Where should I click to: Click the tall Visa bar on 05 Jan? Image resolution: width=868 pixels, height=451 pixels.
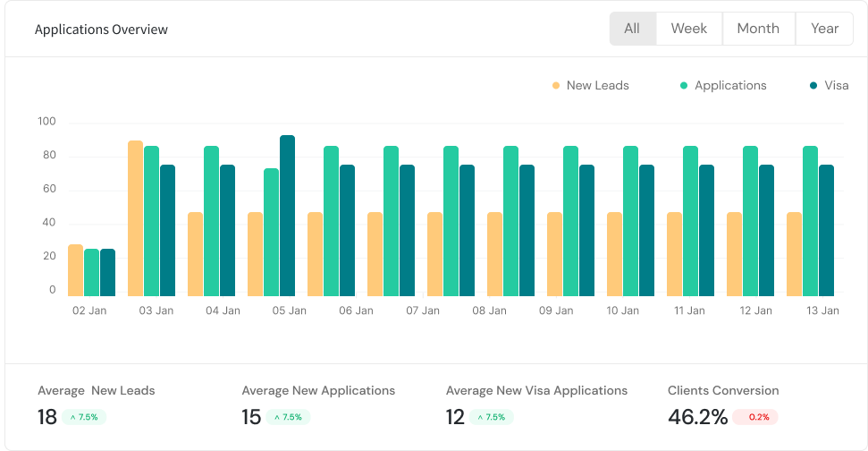(287, 216)
